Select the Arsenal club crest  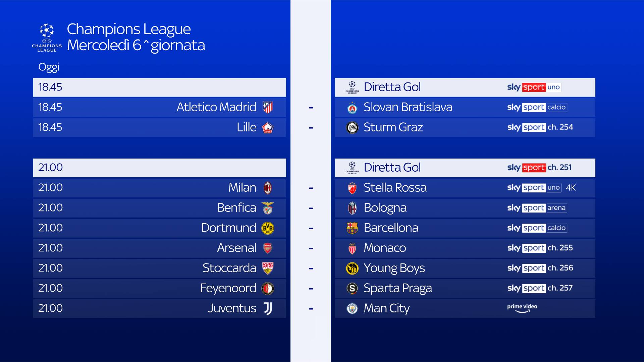(x=267, y=248)
